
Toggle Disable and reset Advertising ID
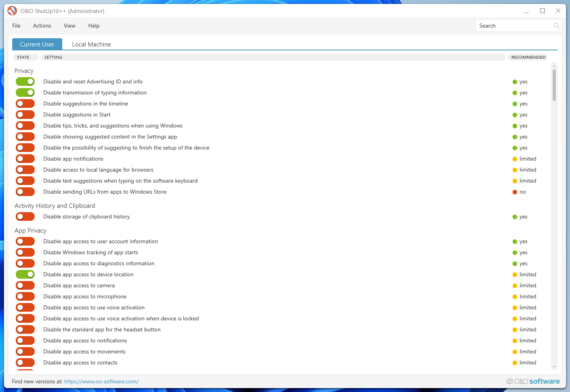coord(25,81)
